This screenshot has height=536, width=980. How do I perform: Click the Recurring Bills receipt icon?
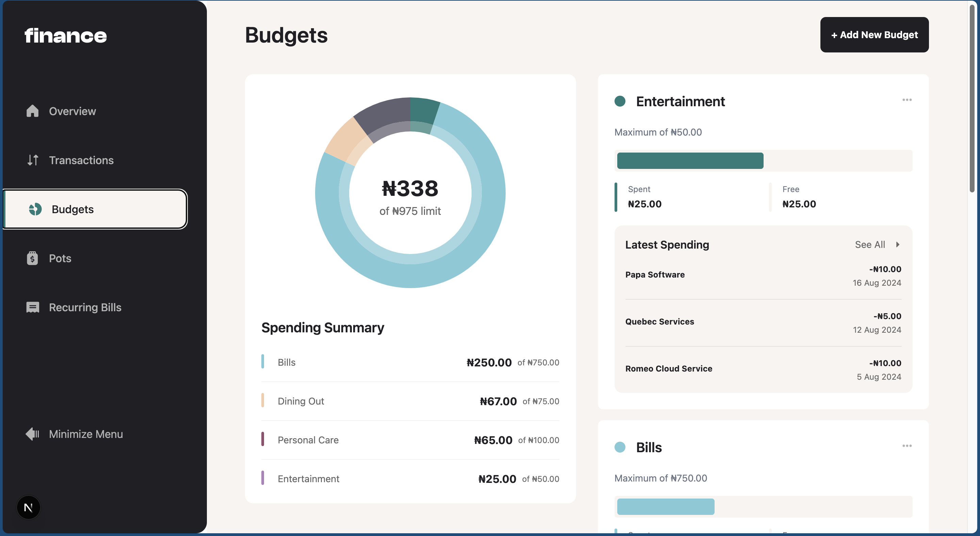click(x=32, y=307)
